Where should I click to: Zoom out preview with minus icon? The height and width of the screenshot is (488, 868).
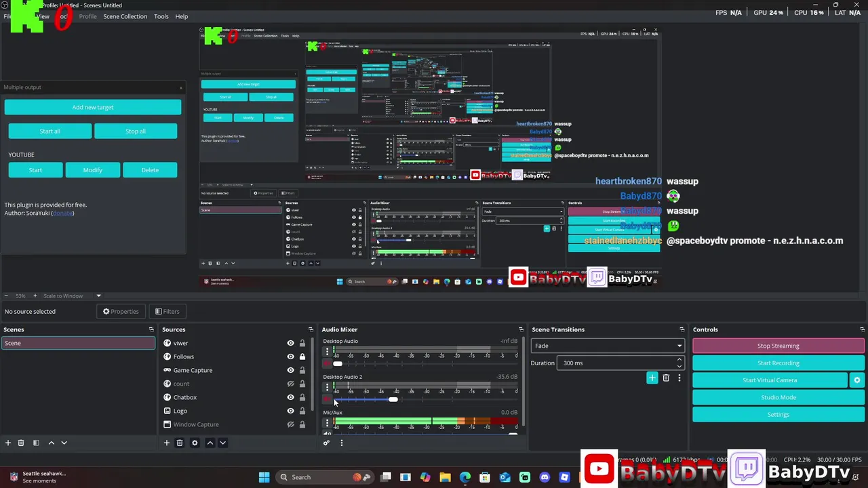[x=6, y=296]
